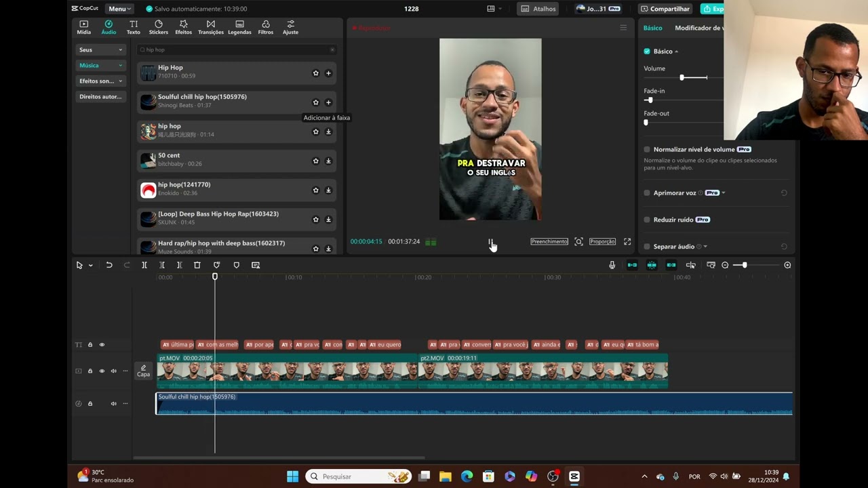The image size is (868, 488).
Task: Delete the selected clip
Action: 197,265
